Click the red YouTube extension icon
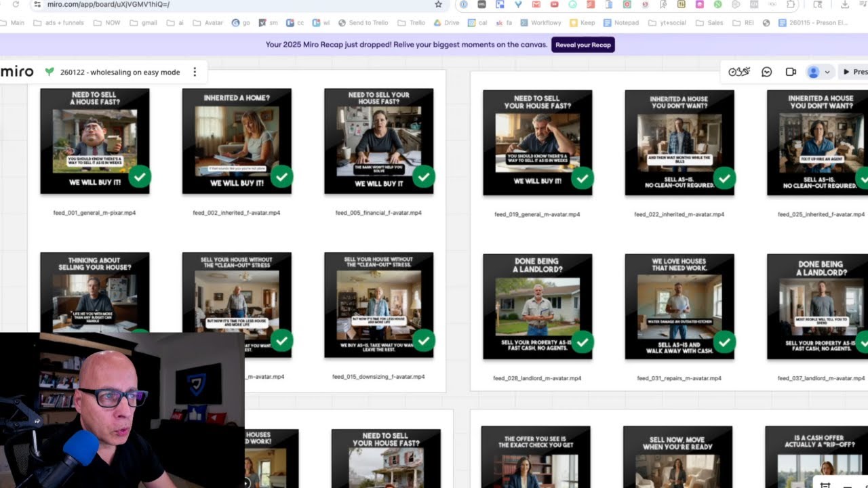Image resolution: width=868 pixels, height=488 pixels. coord(555,5)
